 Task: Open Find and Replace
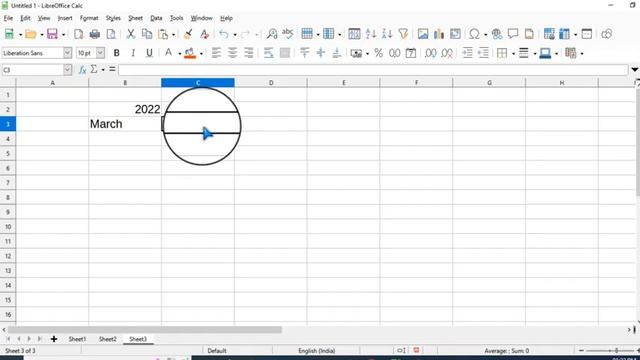272,34
